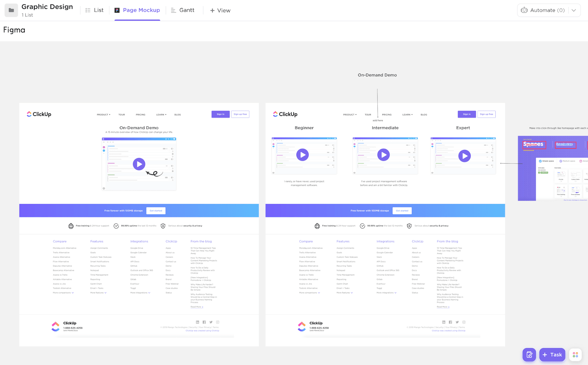
Task: Play the Expert video
Action: [x=465, y=156]
